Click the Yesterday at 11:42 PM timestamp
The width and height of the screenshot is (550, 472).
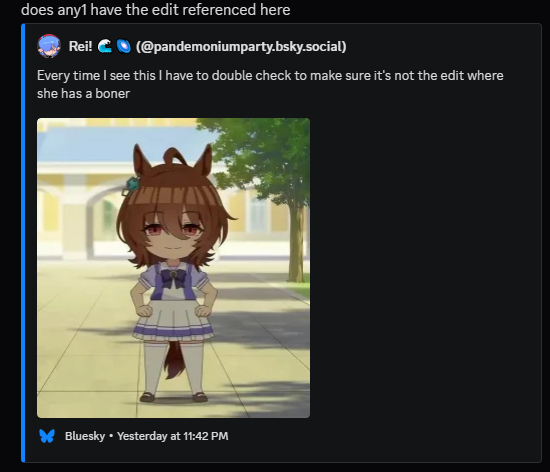click(x=173, y=436)
